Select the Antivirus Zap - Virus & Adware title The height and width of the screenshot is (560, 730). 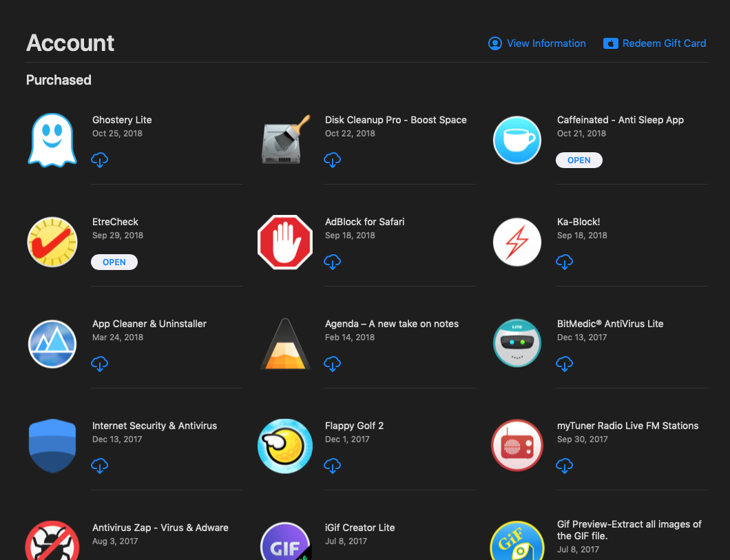click(160, 528)
